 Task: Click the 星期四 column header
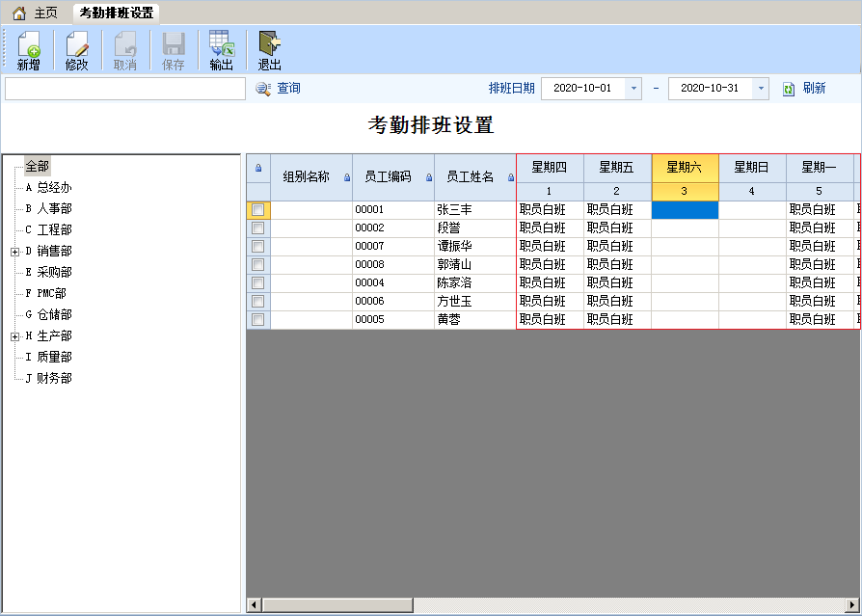[x=550, y=168]
